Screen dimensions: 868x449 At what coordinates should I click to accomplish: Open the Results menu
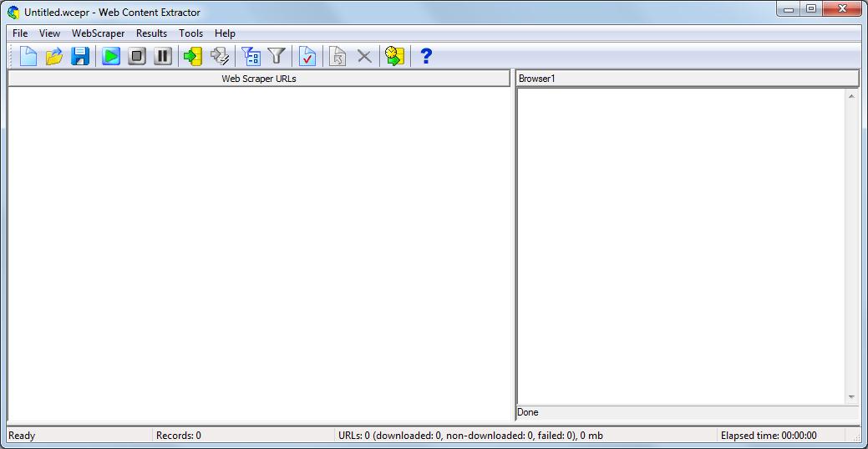point(152,33)
